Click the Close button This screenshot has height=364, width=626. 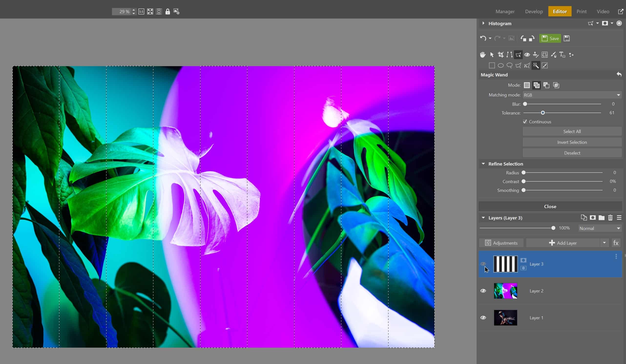[x=550, y=207]
